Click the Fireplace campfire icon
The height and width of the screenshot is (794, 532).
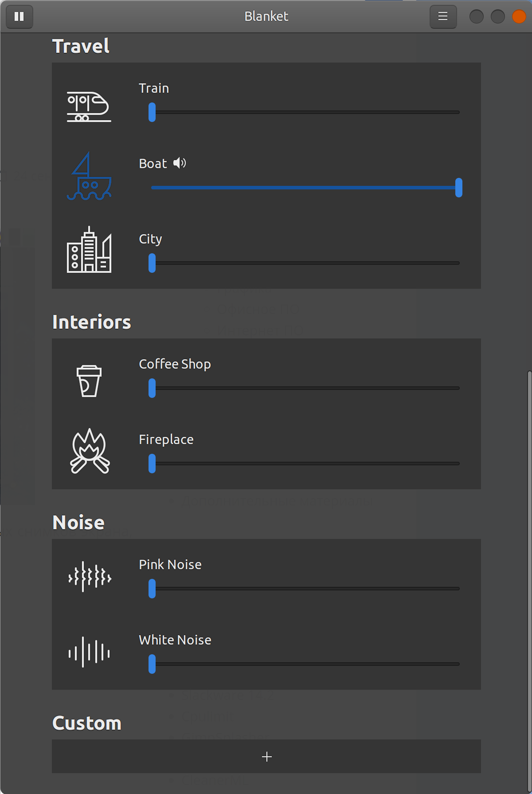[90, 451]
